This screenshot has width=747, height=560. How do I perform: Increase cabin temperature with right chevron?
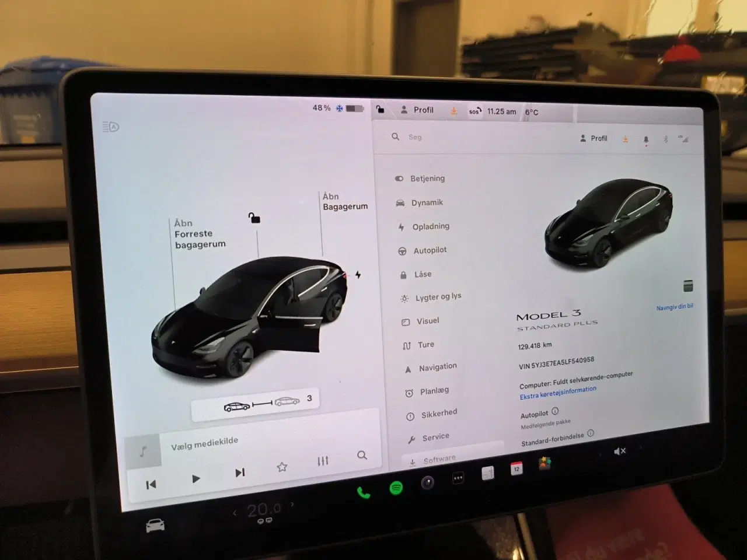(292, 505)
